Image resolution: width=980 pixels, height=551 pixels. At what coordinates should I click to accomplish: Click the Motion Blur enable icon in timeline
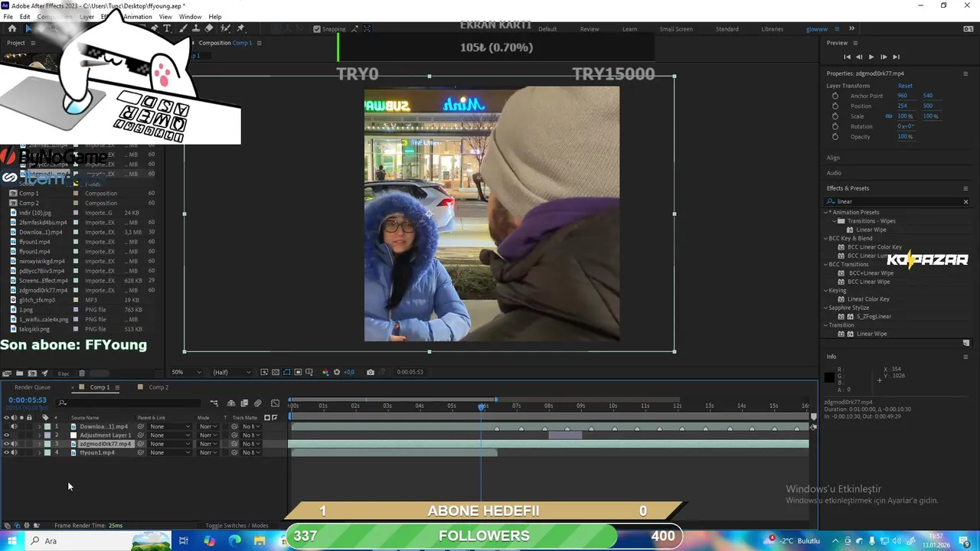258,403
